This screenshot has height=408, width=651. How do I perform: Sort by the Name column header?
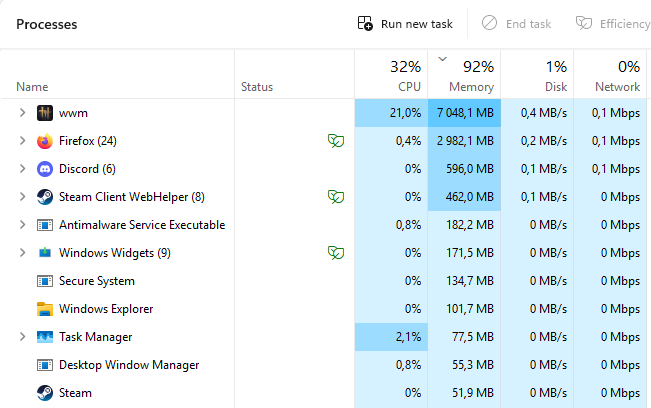point(32,87)
